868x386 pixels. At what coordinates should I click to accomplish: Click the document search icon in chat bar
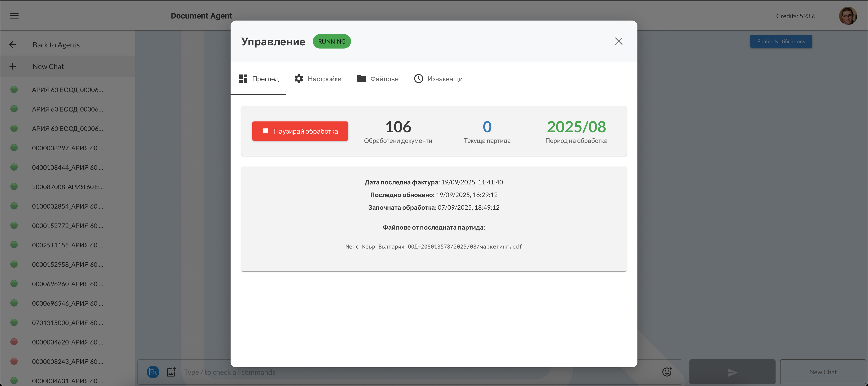153,372
